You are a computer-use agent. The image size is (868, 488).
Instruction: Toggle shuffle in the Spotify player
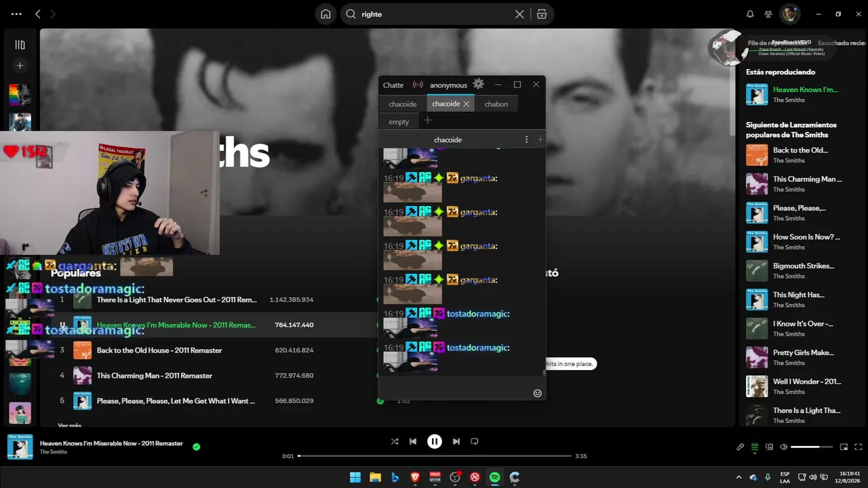pyautogui.click(x=395, y=441)
